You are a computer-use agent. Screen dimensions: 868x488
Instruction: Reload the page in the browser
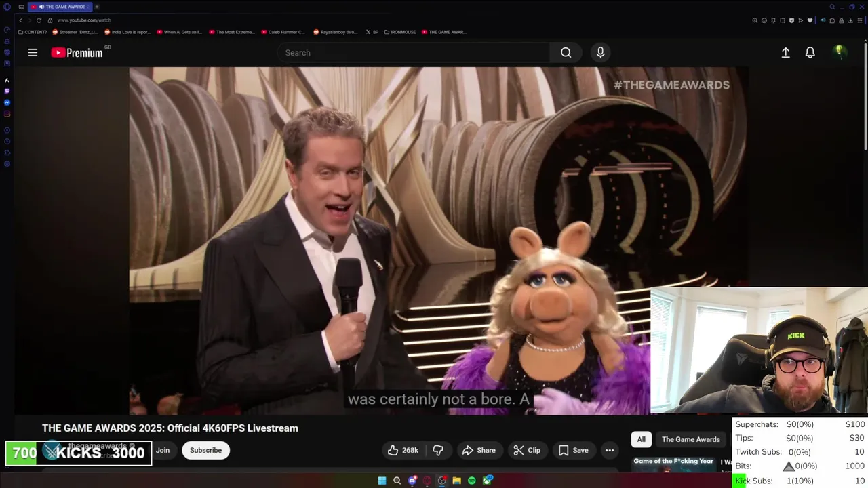(39, 20)
